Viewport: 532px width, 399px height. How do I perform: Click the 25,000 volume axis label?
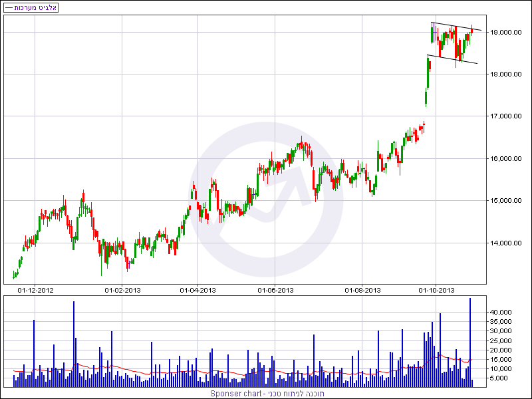click(501, 340)
